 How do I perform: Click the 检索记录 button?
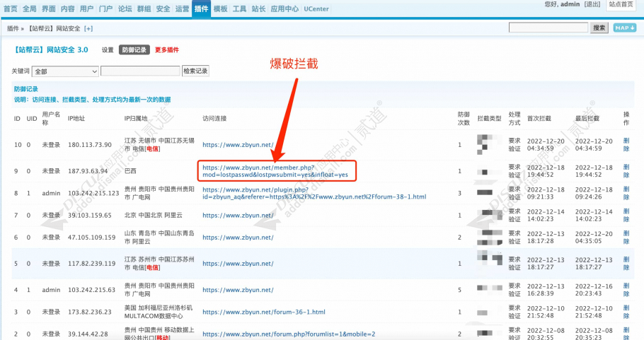195,71
